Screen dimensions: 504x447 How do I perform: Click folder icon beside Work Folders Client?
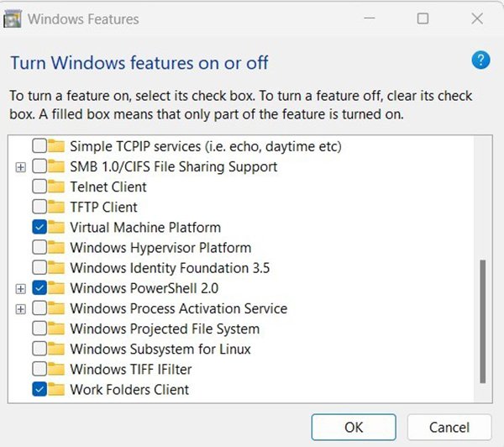point(56,389)
